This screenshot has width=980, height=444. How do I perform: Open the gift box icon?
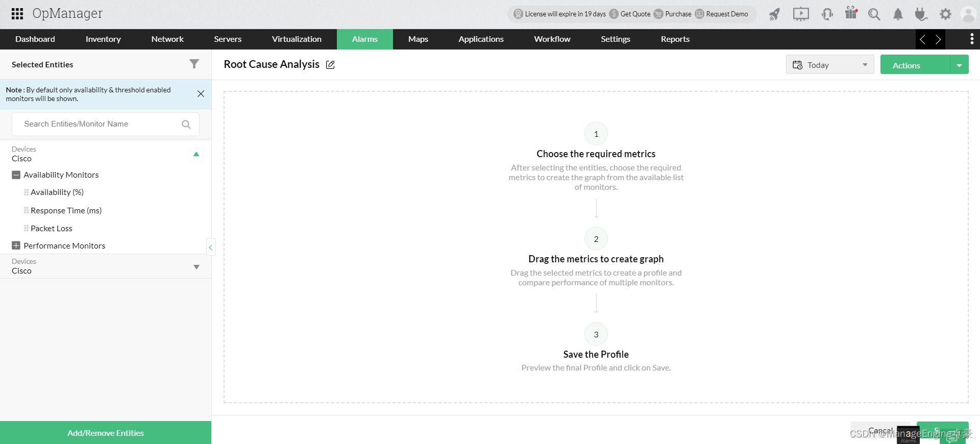coord(851,13)
